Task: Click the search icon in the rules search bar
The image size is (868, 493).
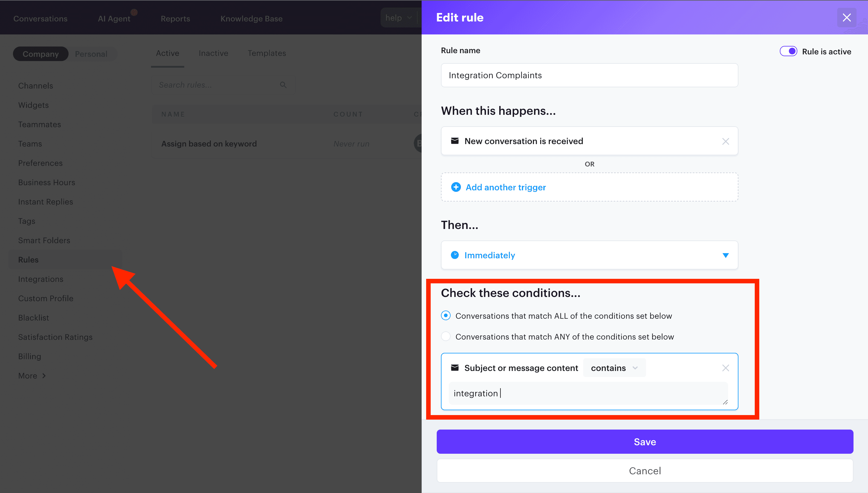Action: (x=283, y=85)
